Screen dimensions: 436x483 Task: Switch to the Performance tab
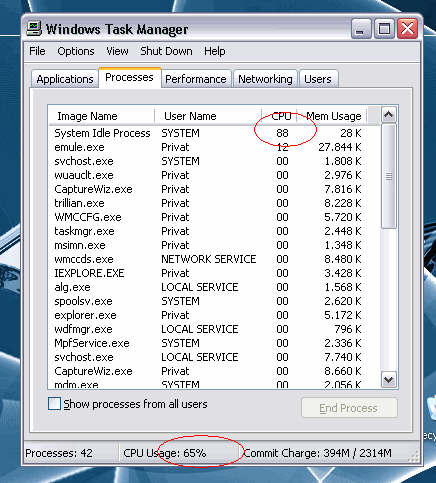[x=196, y=79]
